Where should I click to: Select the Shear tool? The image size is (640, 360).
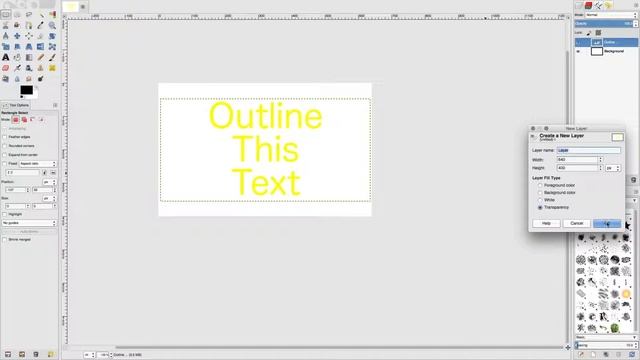click(17, 47)
